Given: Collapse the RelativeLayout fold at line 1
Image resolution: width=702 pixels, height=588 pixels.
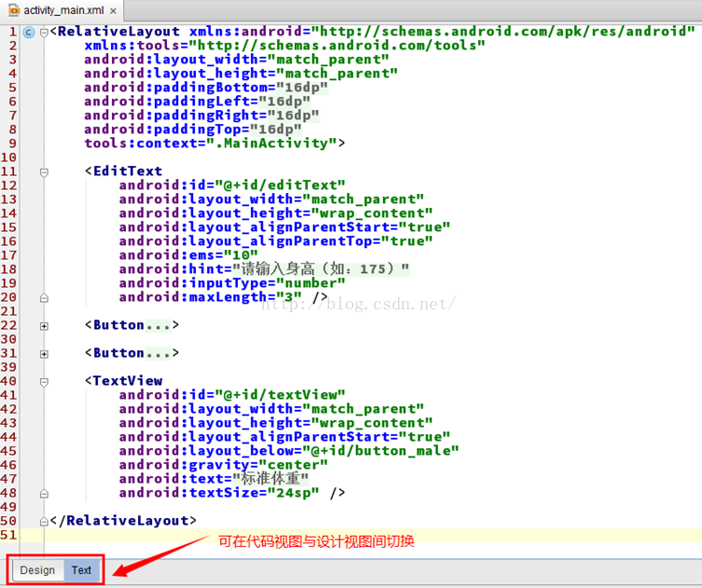Looking at the screenshot, I should (x=44, y=33).
